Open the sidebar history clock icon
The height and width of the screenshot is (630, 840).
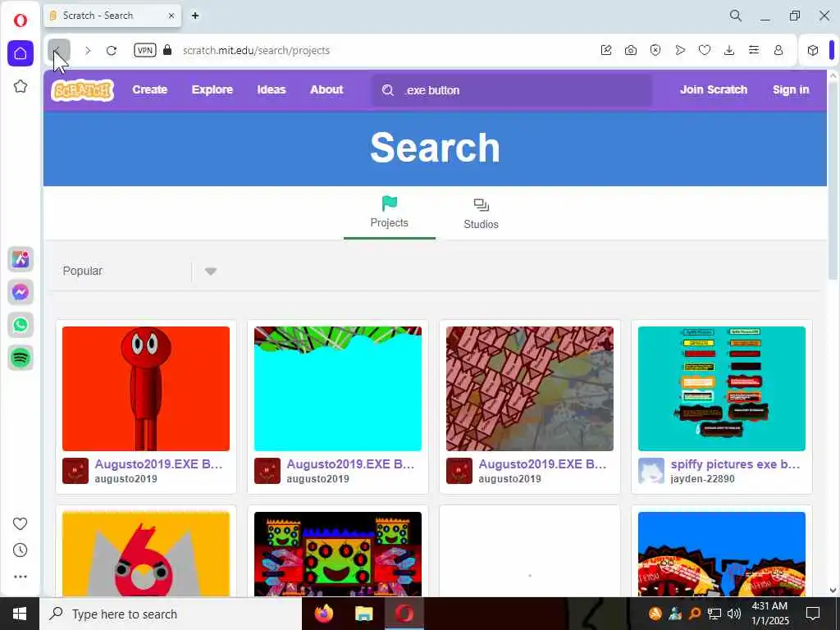point(21,550)
